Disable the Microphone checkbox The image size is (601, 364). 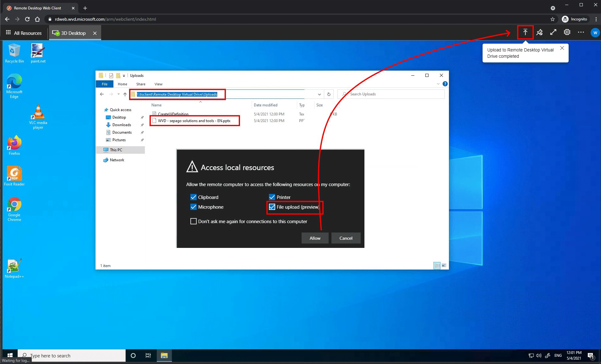[193, 207]
